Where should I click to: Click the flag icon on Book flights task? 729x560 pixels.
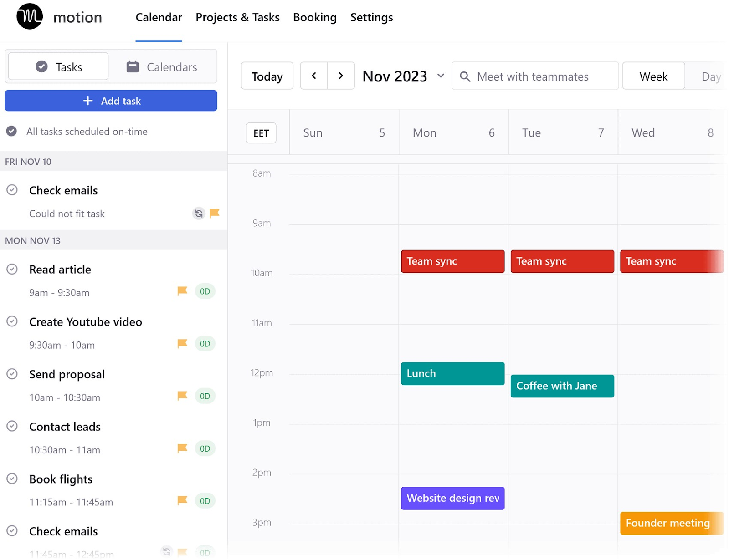182,501
